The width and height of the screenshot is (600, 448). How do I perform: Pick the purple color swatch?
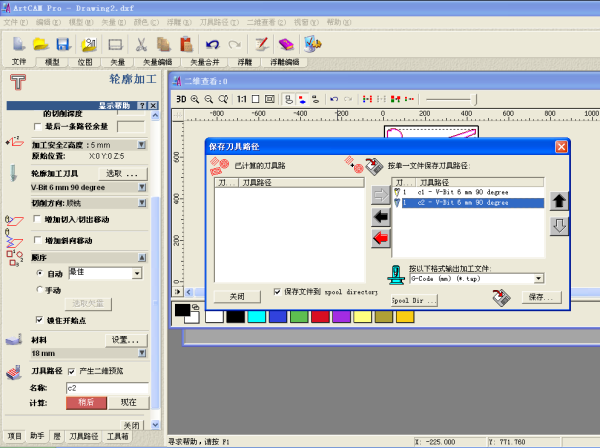pos(341,317)
